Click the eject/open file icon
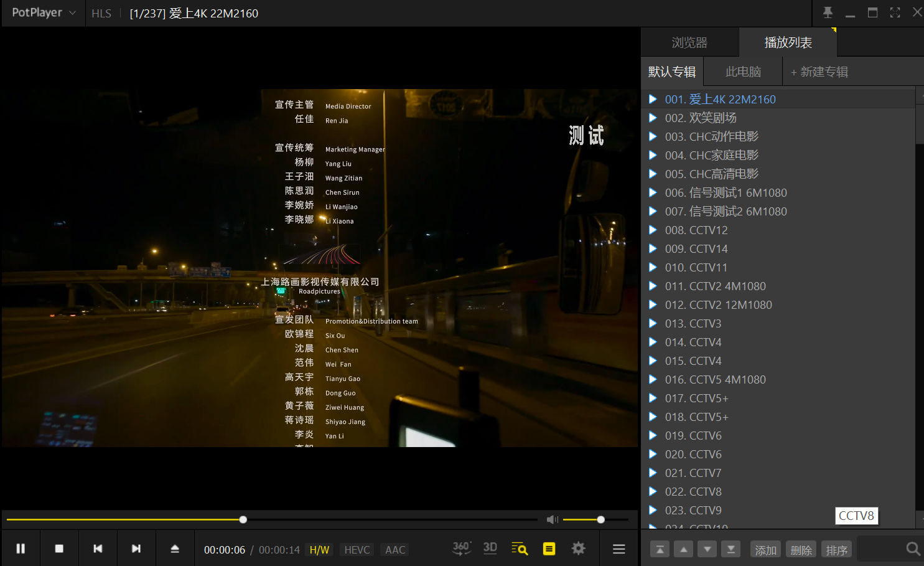 click(175, 549)
